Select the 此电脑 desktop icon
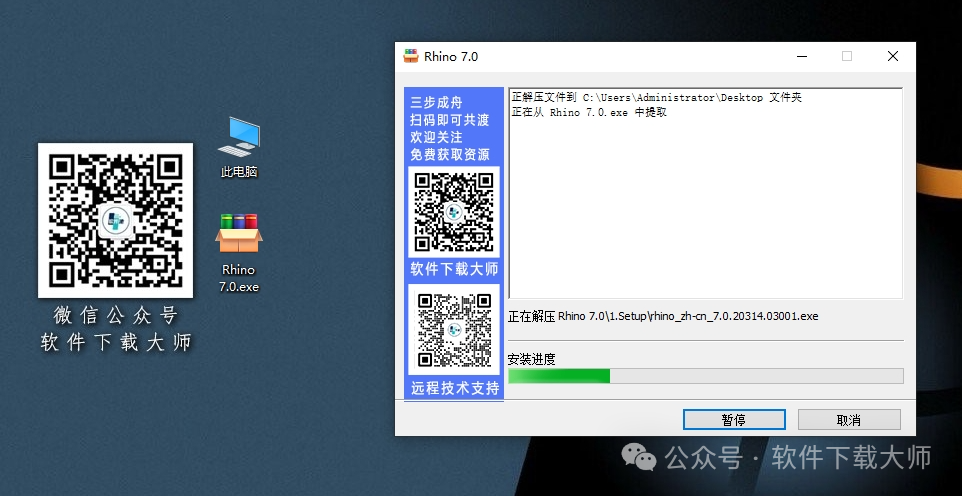Image resolution: width=962 pixels, height=496 pixels. pyautogui.click(x=239, y=147)
